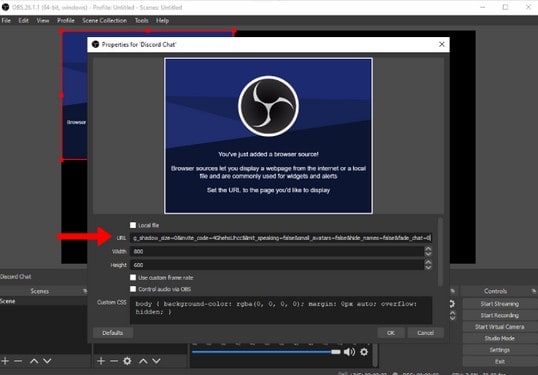
Task: Increase Height value with up stepper
Action: (428, 262)
